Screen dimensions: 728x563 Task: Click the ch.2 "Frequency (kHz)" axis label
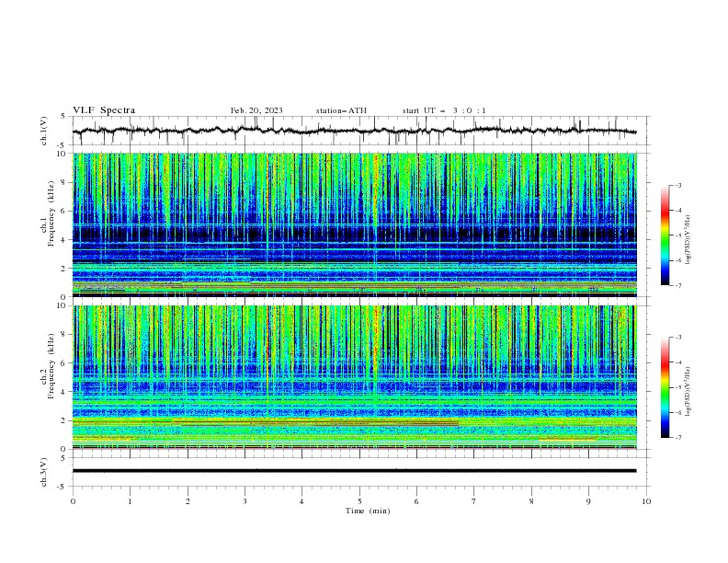(x=51, y=365)
